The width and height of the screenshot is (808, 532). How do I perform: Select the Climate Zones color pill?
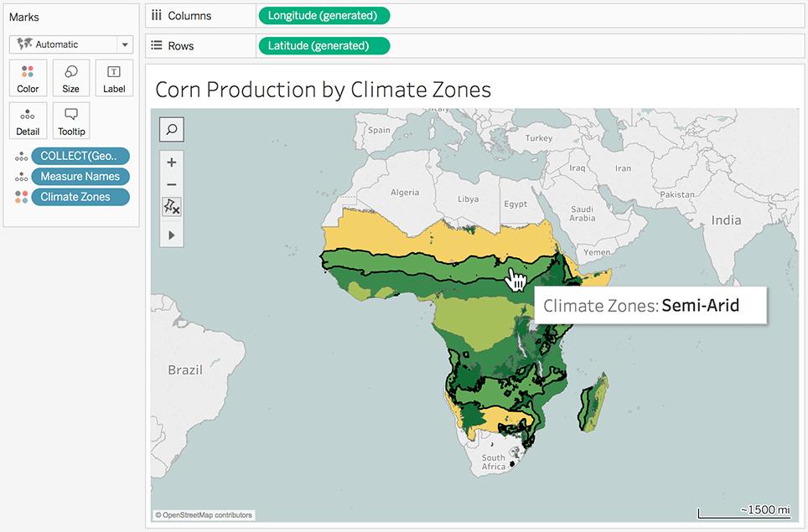[x=80, y=197]
